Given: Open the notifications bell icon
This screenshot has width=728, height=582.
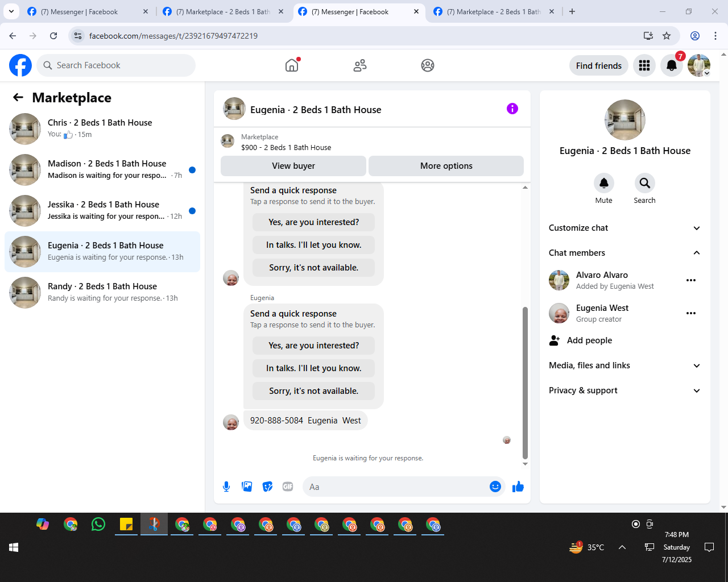Looking at the screenshot, I should (x=672, y=65).
